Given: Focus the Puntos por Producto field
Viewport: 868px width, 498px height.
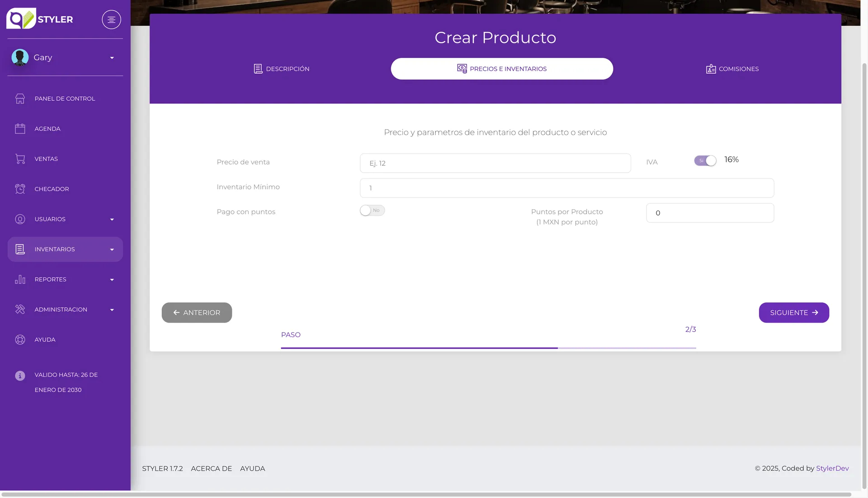Looking at the screenshot, I should click(710, 213).
